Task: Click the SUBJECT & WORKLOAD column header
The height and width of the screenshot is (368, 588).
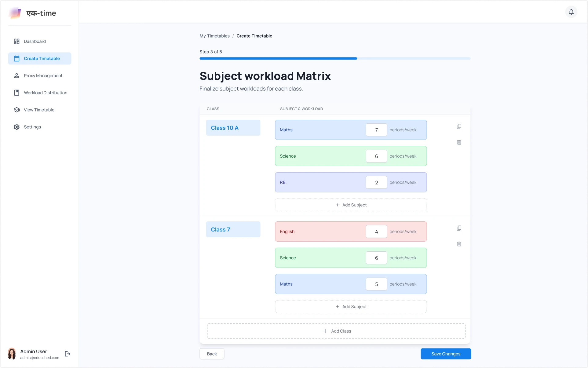Action: pyautogui.click(x=301, y=109)
